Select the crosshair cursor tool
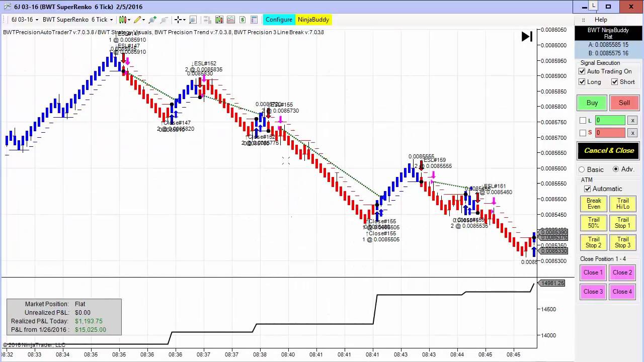The height and width of the screenshot is (362, 644). coord(178,20)
